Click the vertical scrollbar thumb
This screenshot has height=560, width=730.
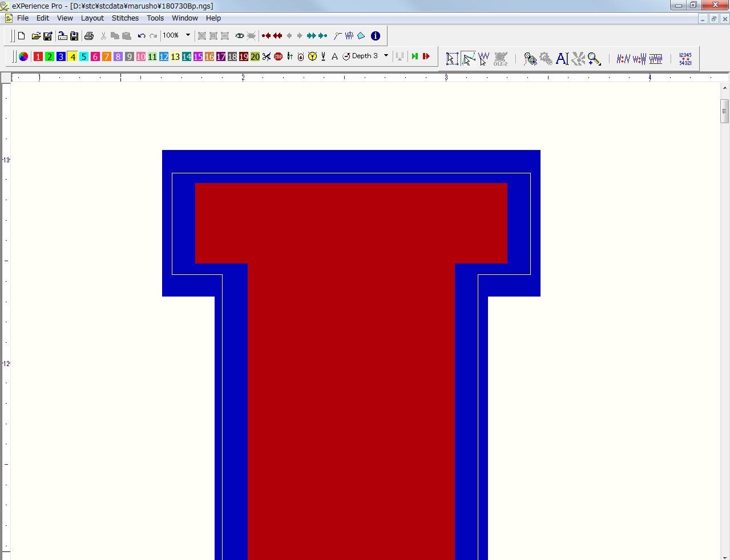725,111
